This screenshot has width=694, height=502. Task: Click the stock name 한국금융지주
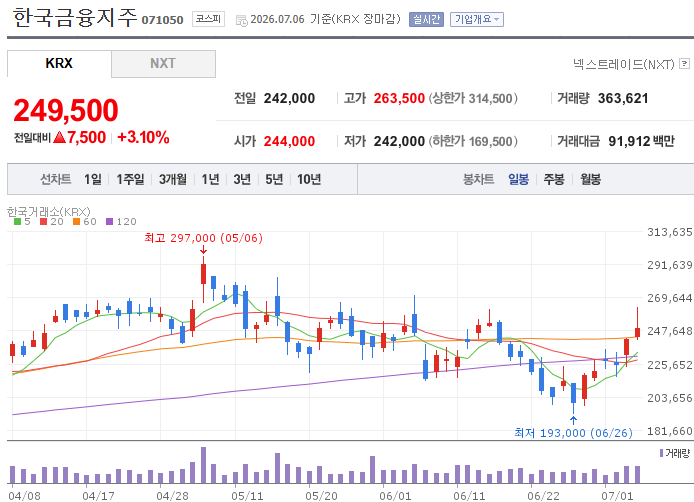coord(75,18)
